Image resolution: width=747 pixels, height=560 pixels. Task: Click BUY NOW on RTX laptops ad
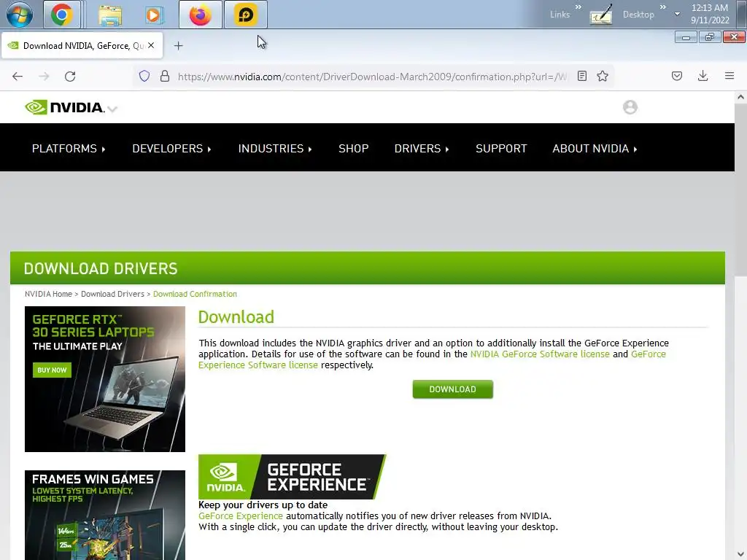coord(52,370)
